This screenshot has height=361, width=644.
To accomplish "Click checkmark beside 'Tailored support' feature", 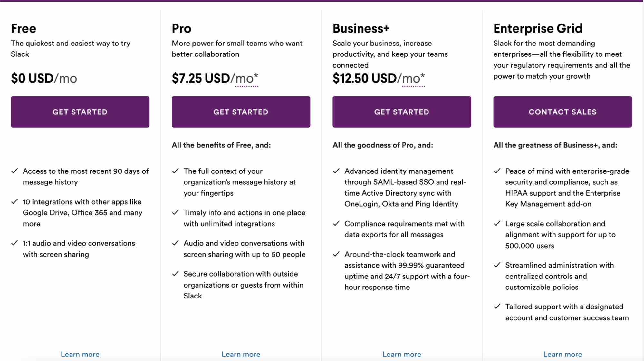I will 497,307.
